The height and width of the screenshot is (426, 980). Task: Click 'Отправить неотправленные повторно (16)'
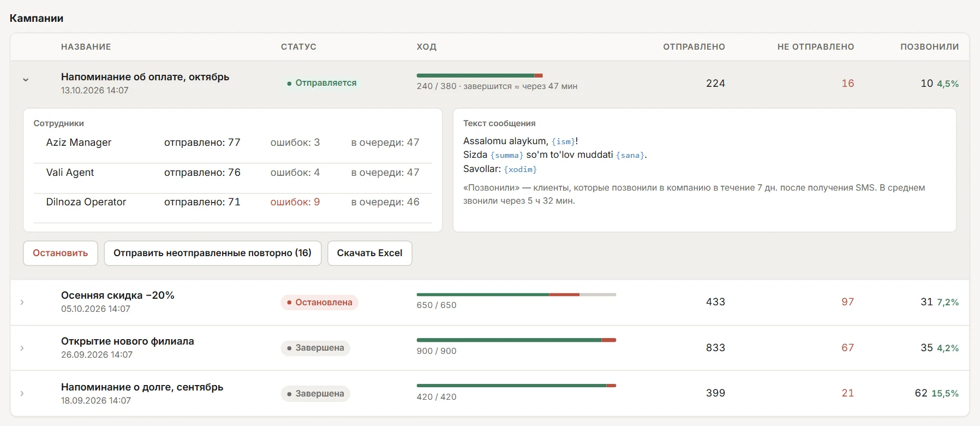click(212, 253)
